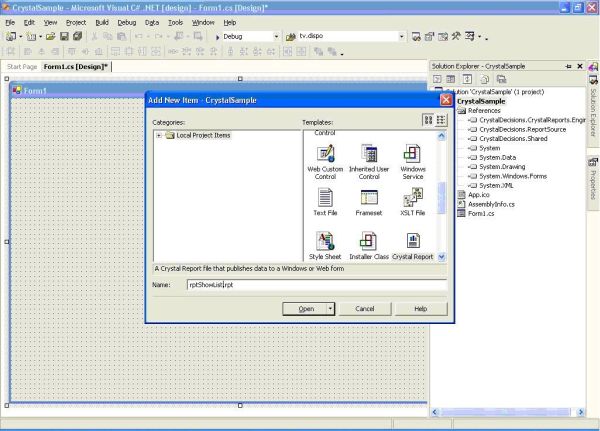The image size is (600, 431).
Task: Switch to the Form1.cs [Design] tab
Action: pos(76,67)
